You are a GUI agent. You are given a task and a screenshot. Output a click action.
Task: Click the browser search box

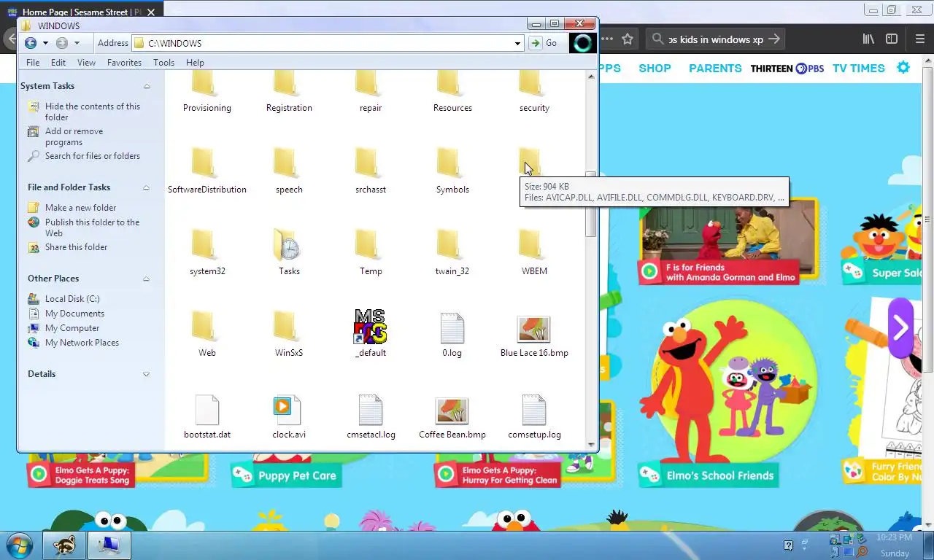click(715, 39)
